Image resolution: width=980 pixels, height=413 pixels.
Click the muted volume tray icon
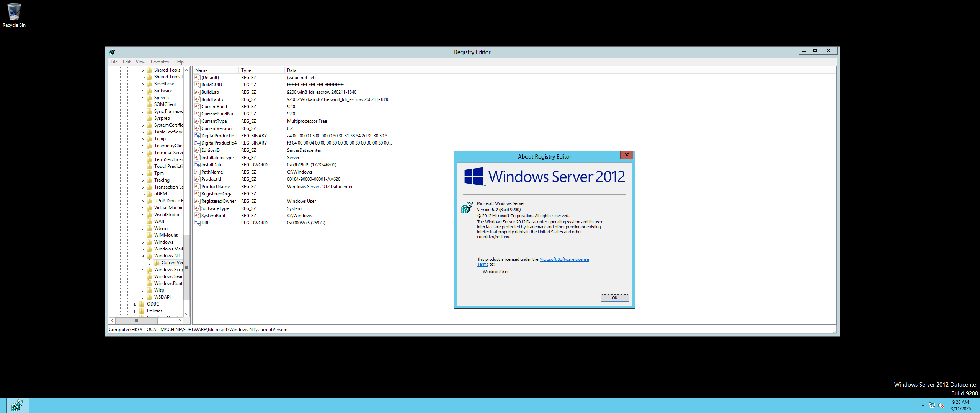click(941, 405)
